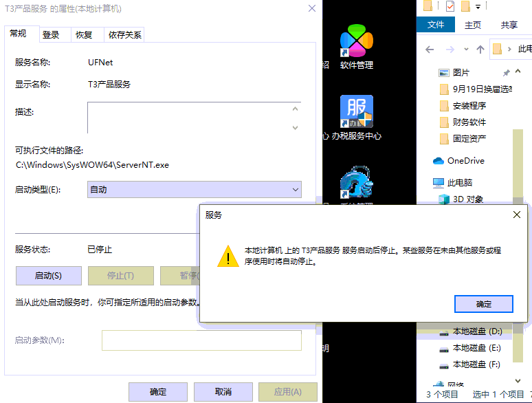
Task: Close the 服务 warning dialog with X
Action: pos(516,215)
